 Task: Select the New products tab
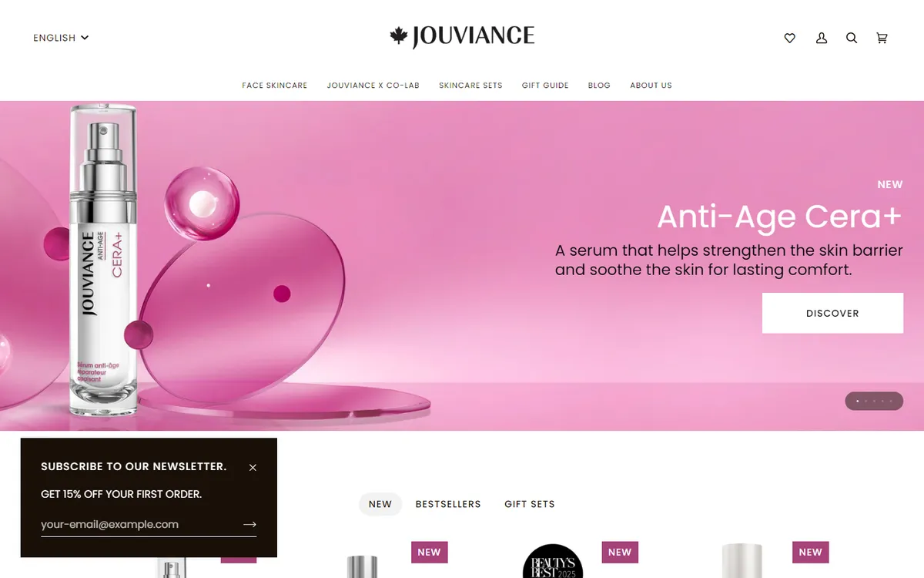[380, 504]
